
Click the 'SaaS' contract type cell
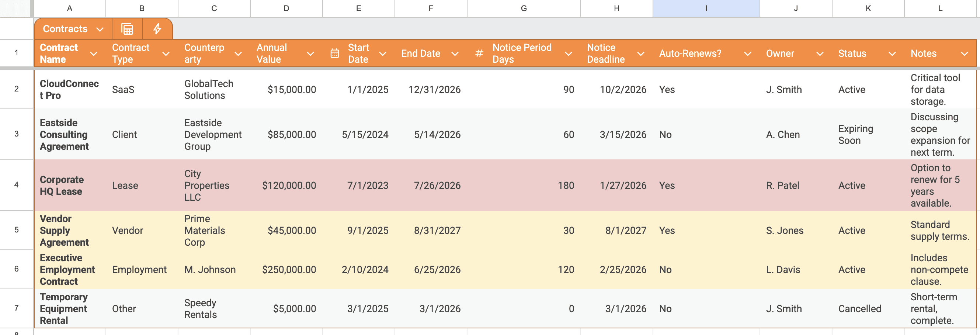[142, 89]
